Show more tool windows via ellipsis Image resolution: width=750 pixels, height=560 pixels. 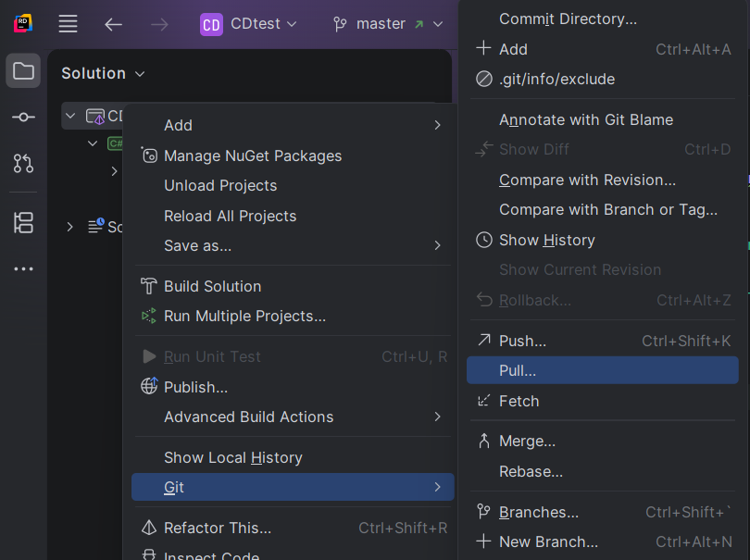click(23, 268)
